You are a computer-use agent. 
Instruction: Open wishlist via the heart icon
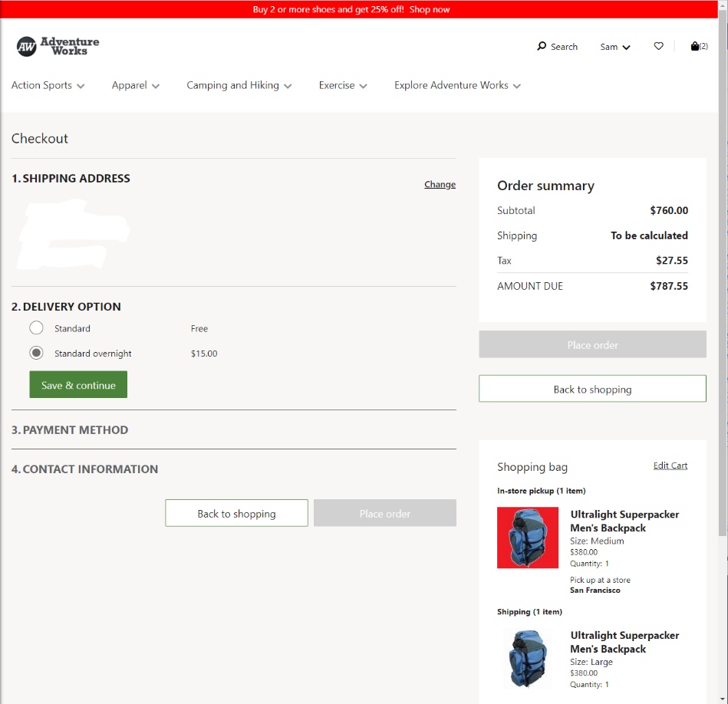(x=658, y=46)
